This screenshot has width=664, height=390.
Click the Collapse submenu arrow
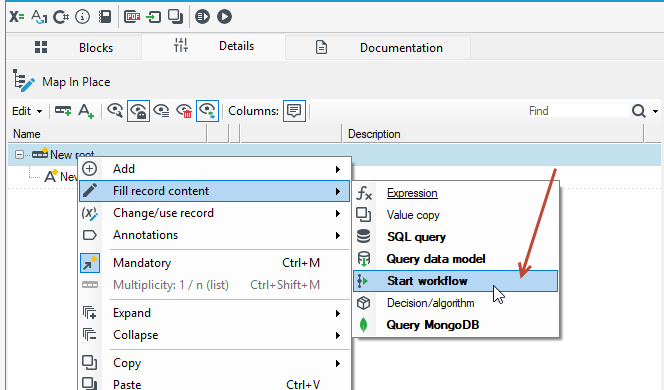click(x=338, y=335)
